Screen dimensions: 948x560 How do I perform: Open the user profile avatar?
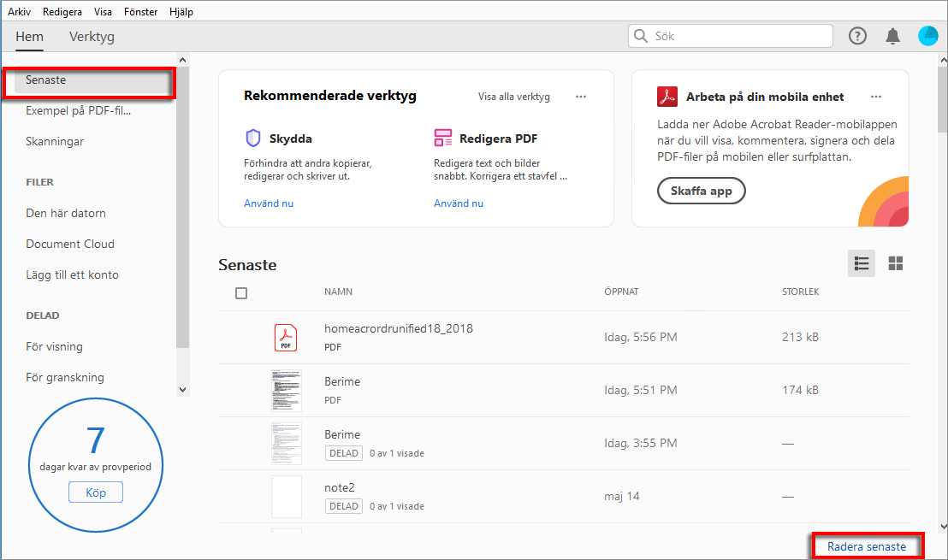tap(927, 36)
